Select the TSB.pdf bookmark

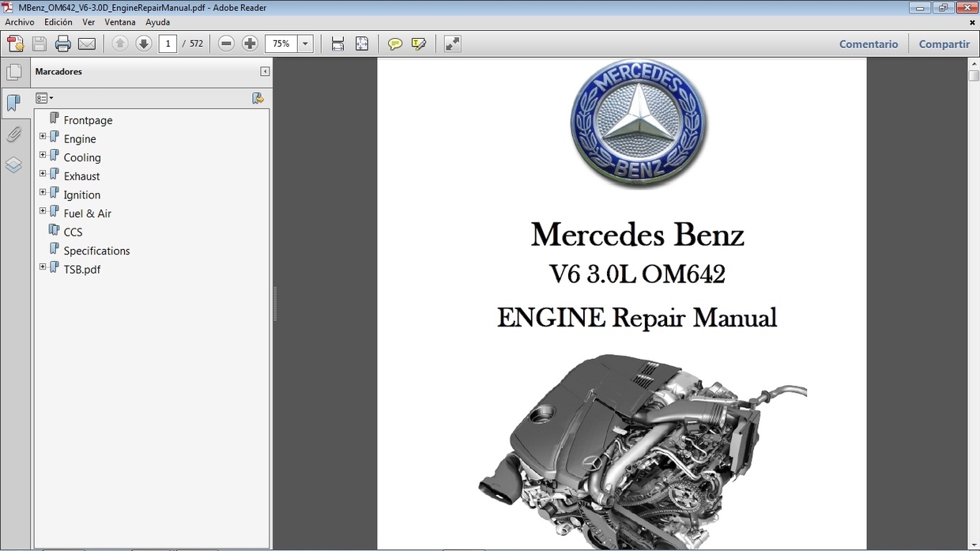click(81, 269)
